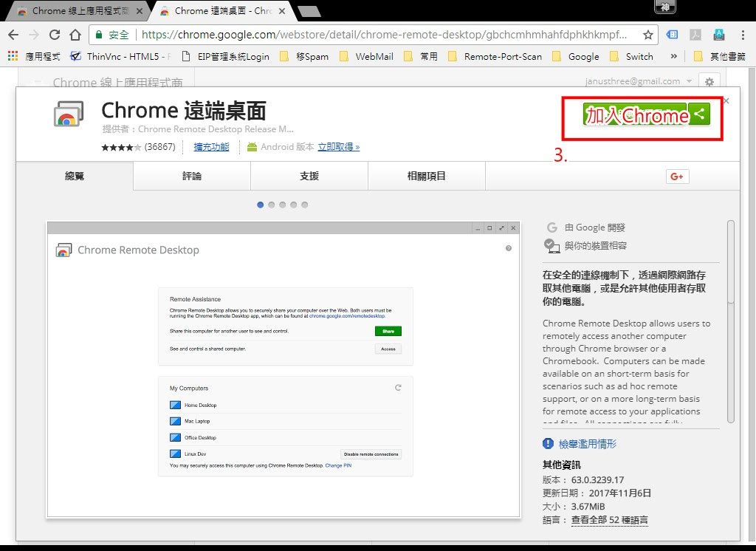The height and width of the screenshot is (551, 756).
Task: Click 查看全部 52 種語言 languages link
Action: [609, 520]
